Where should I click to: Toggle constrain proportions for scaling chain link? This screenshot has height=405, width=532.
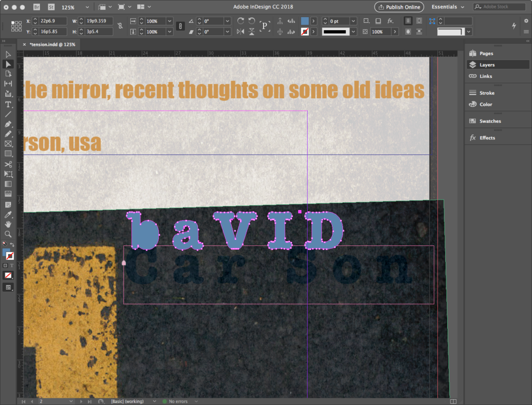(x=180, y=26)
